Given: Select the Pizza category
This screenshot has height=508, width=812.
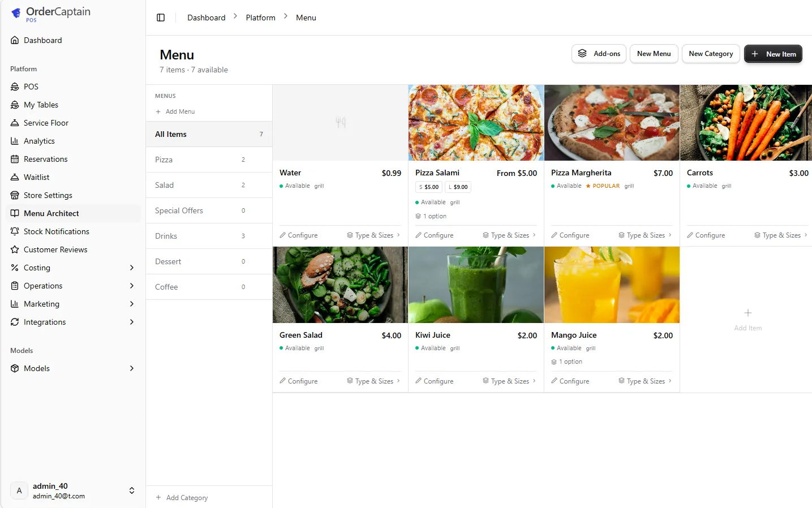Looking at the screenshot, I should pyautogui.click(x=209, y=160).
